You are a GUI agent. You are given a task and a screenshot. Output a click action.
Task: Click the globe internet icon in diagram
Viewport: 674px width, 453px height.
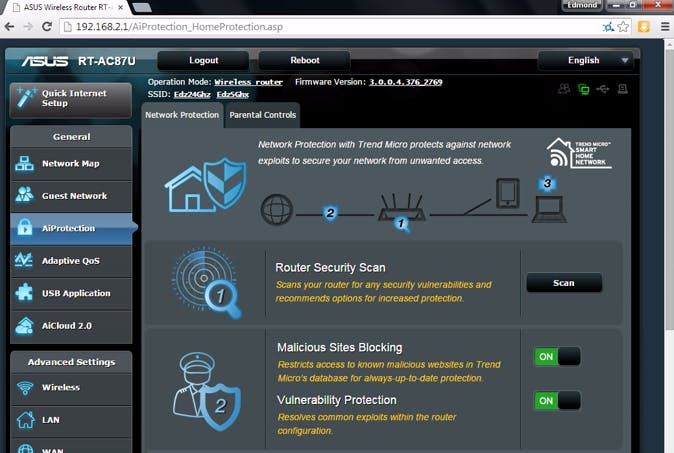pos(277,210)
